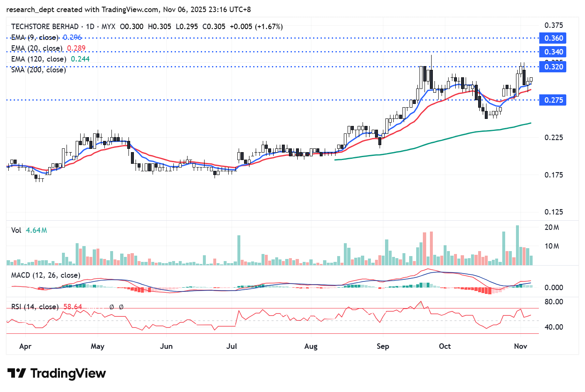Click the TradingView wordmark text

(68, 373)
